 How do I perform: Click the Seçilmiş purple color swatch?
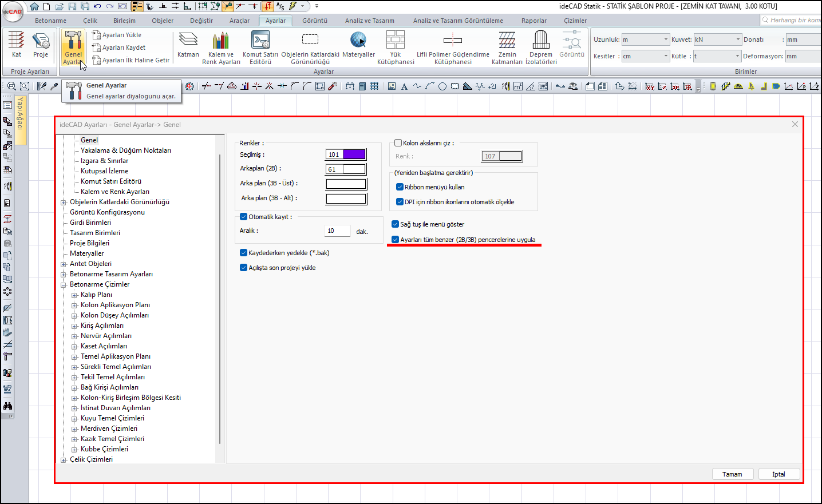point(354,154)
